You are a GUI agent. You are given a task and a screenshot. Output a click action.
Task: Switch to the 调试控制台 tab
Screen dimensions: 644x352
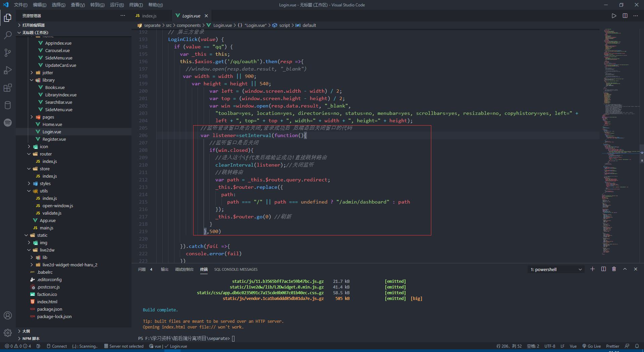tap(184, 269)
